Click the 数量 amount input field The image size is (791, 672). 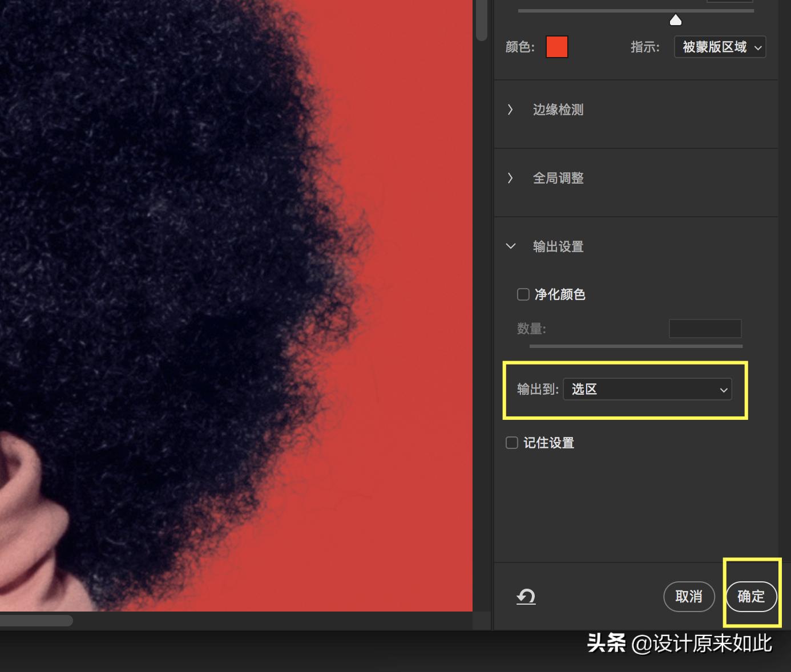tap(705, 329)
